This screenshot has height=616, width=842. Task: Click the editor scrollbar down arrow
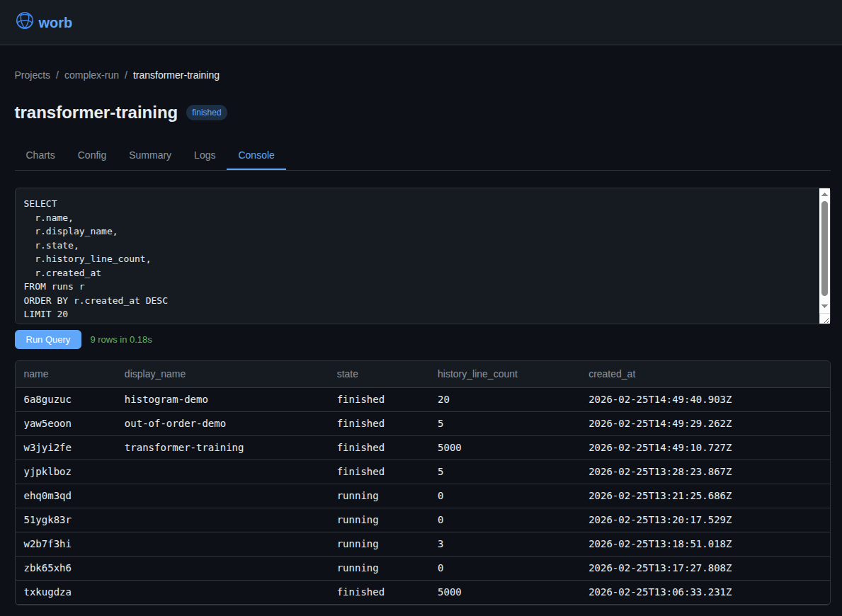(x=824, y=306)
